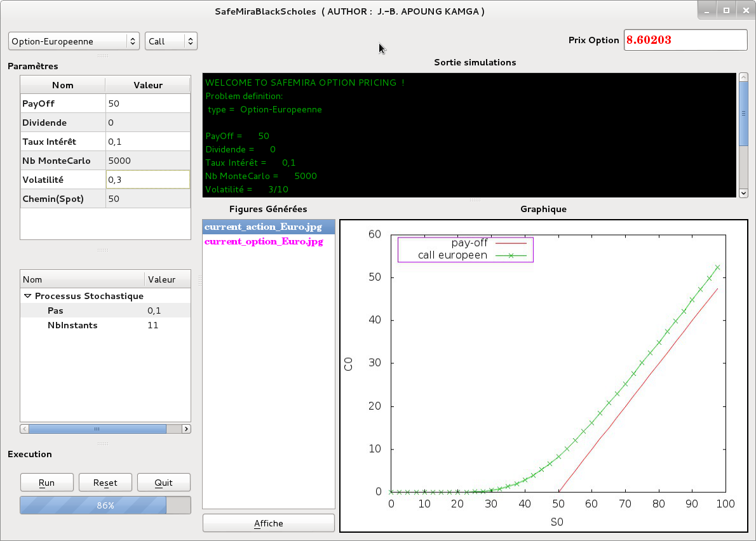
Task: Select the Pas value in the process tree
Action: pyautogui.click(x=154, y=311)
